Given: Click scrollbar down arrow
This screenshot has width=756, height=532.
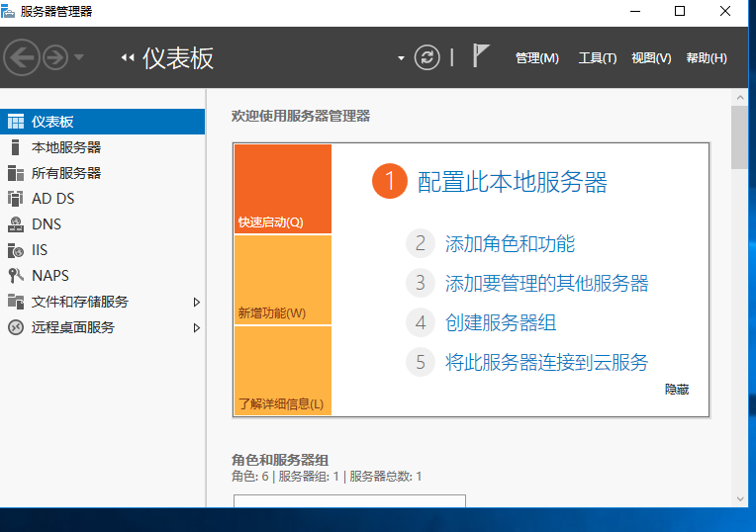Looking at the screenshot, I should coord(740,499).
